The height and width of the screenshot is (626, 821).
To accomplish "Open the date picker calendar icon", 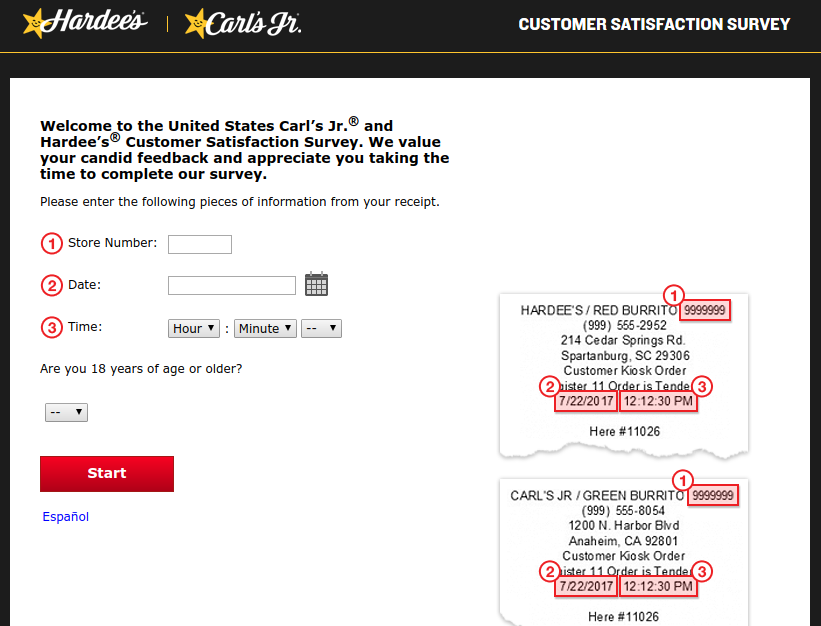I will 316,284.
